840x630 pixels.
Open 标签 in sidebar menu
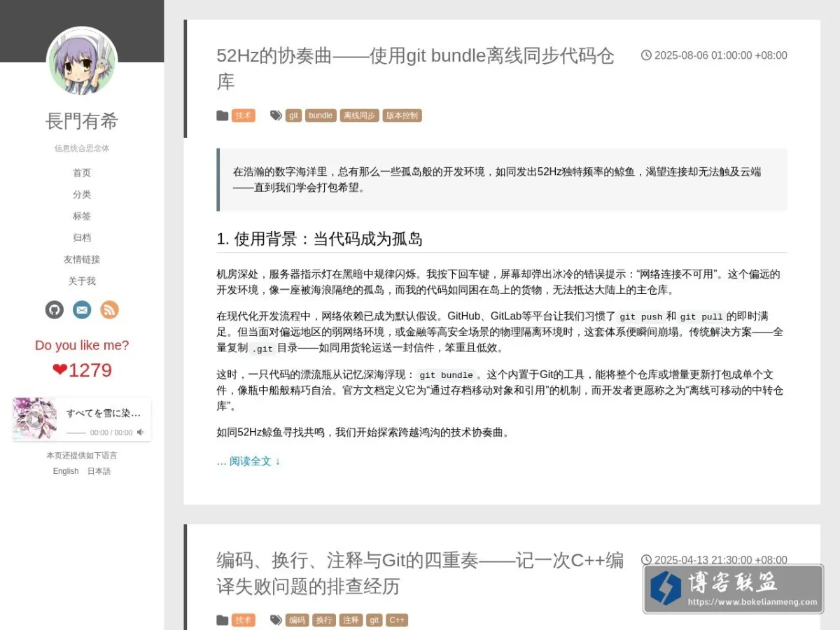click(x=82, y=216)
